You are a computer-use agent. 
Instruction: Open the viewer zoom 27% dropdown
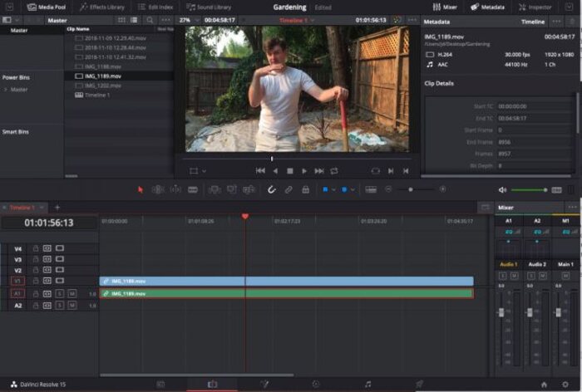point(189,20)
